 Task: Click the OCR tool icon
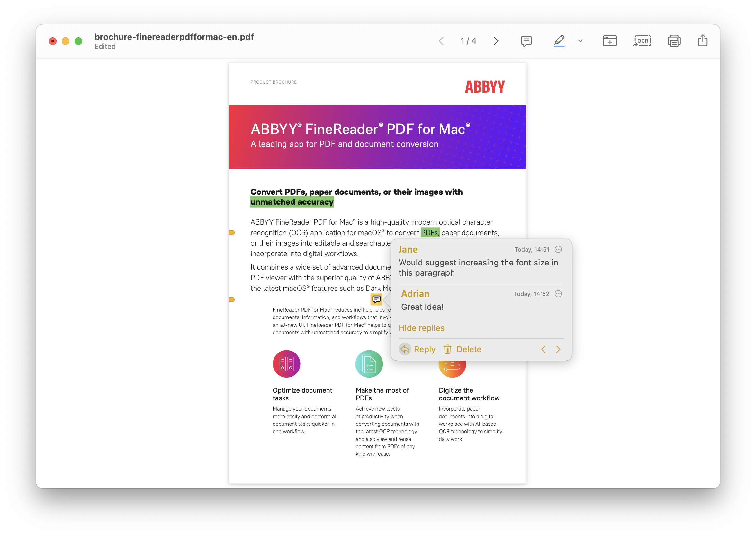[642, 41]
